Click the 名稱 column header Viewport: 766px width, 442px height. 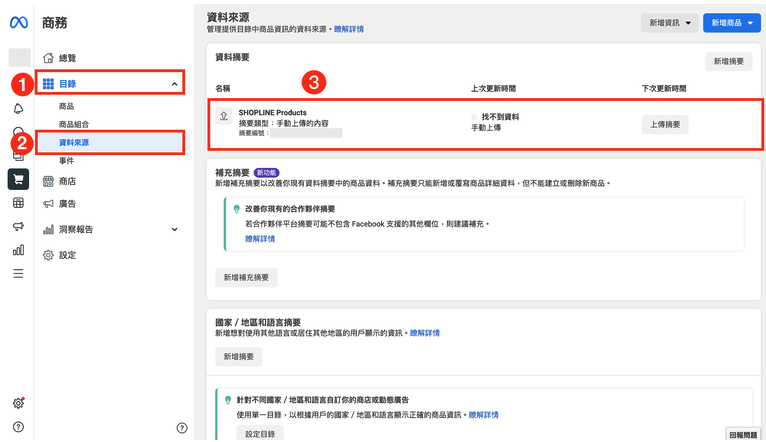click(223, 88)
